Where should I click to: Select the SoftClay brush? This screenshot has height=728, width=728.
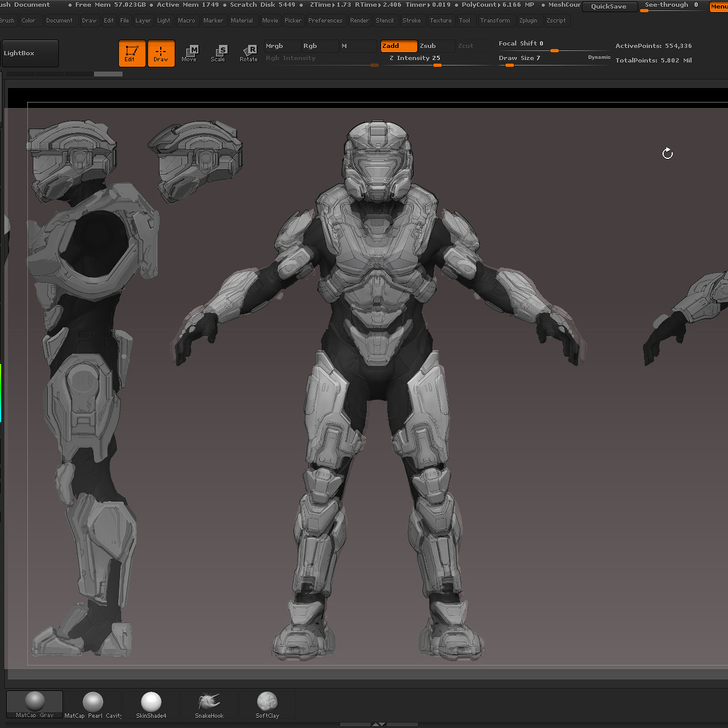[267, 705]
